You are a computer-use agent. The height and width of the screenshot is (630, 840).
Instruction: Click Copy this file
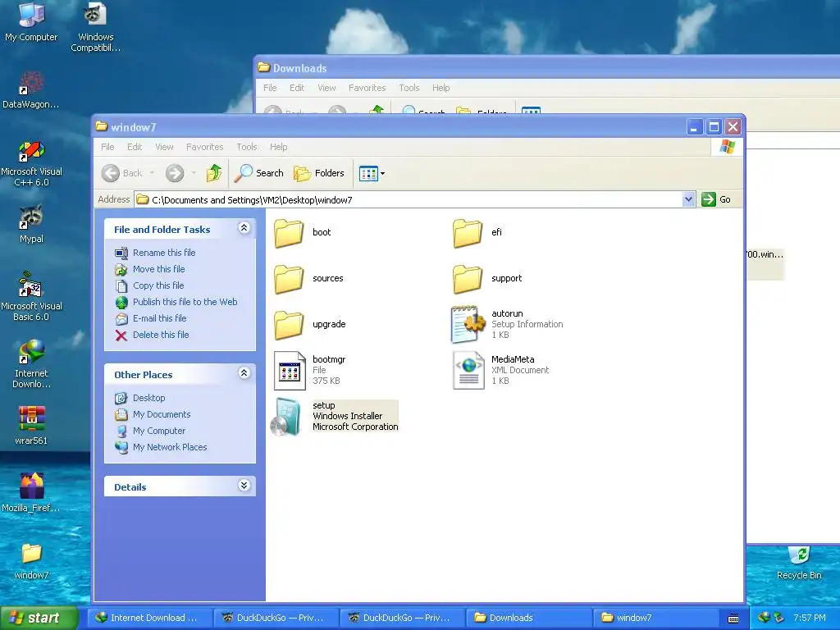158,285
